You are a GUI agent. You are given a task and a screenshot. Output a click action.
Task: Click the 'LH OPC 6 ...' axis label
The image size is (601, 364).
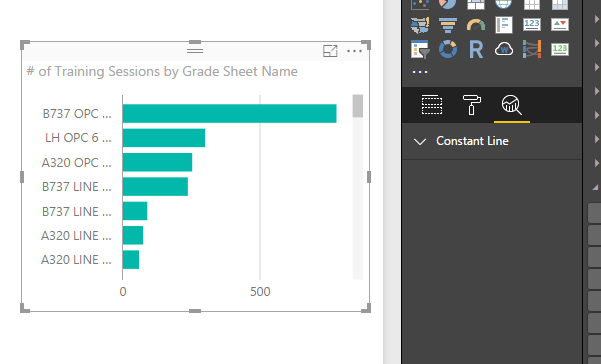coord(78,138)
